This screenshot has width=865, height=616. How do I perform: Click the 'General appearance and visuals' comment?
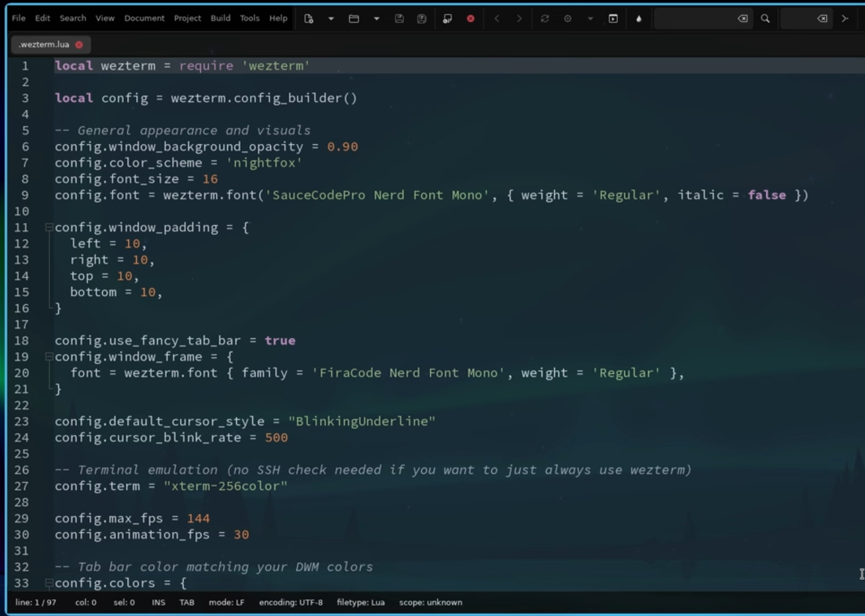coord(183,130)
